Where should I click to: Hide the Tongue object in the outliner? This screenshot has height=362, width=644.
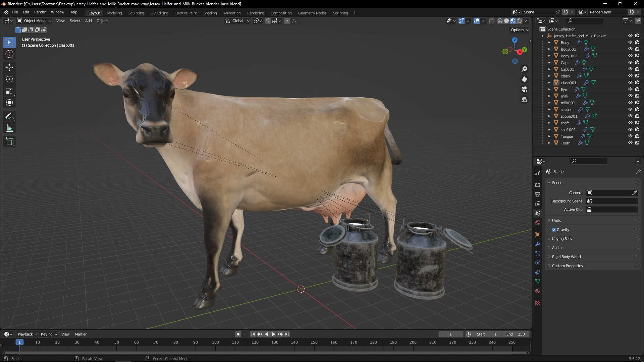coord(630,136)
